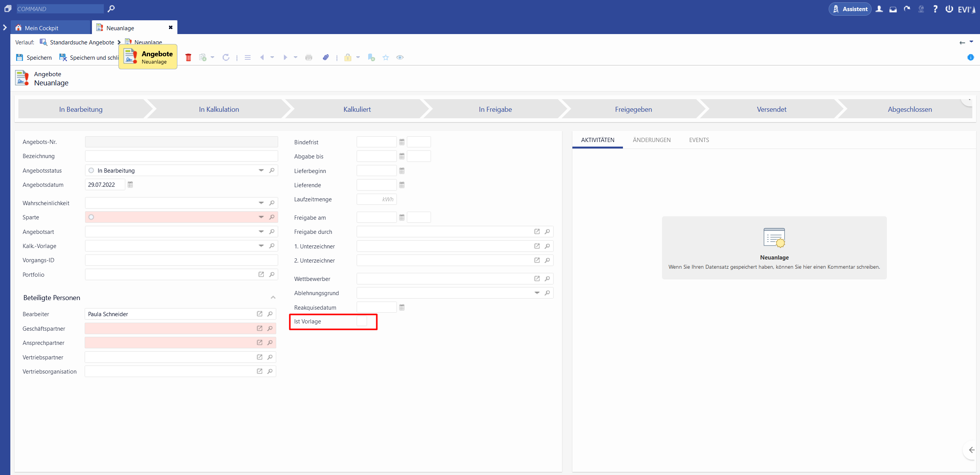
Task: Switch to the ÄNDERUNGEN tab
Action: pyautogui.click(x=651, y=140)
